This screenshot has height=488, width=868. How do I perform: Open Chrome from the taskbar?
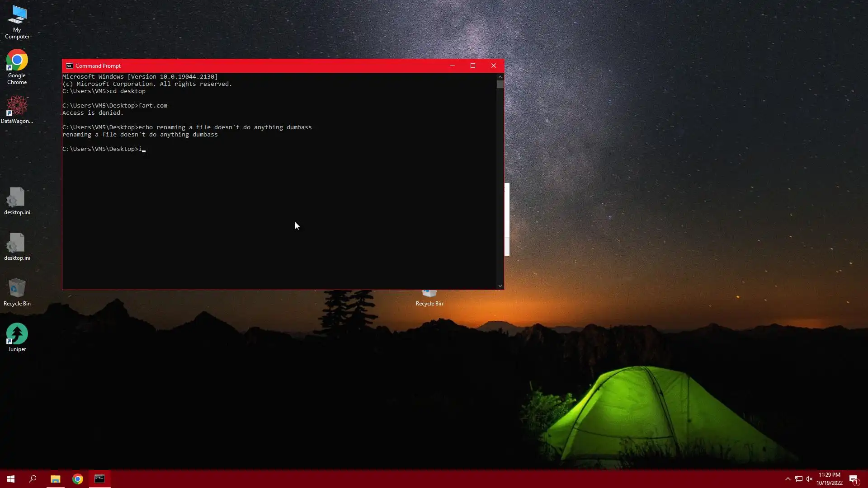(x=78, y=479)
